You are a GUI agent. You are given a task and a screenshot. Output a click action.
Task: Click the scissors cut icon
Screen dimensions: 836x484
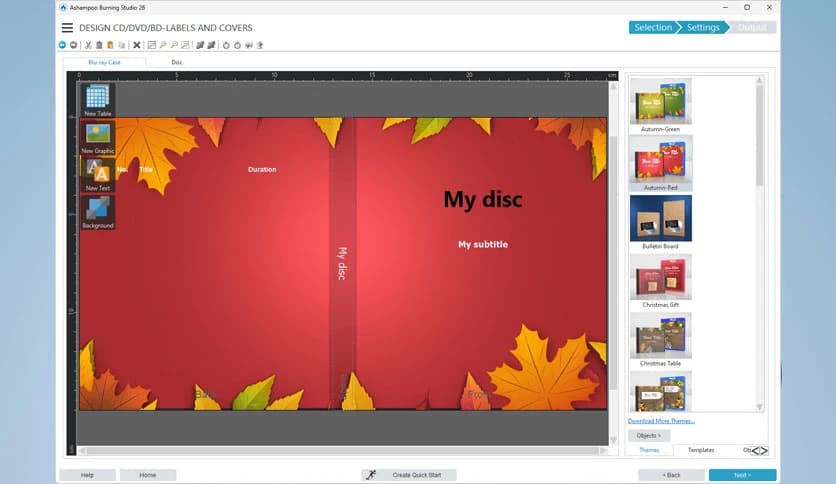(88, 45)
